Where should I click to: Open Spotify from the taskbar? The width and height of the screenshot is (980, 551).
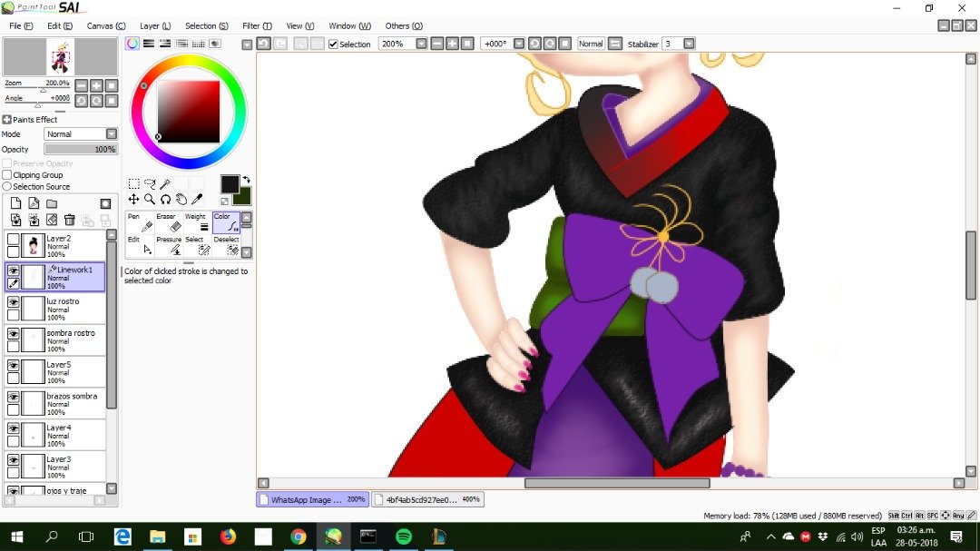(x=404, y=536)
